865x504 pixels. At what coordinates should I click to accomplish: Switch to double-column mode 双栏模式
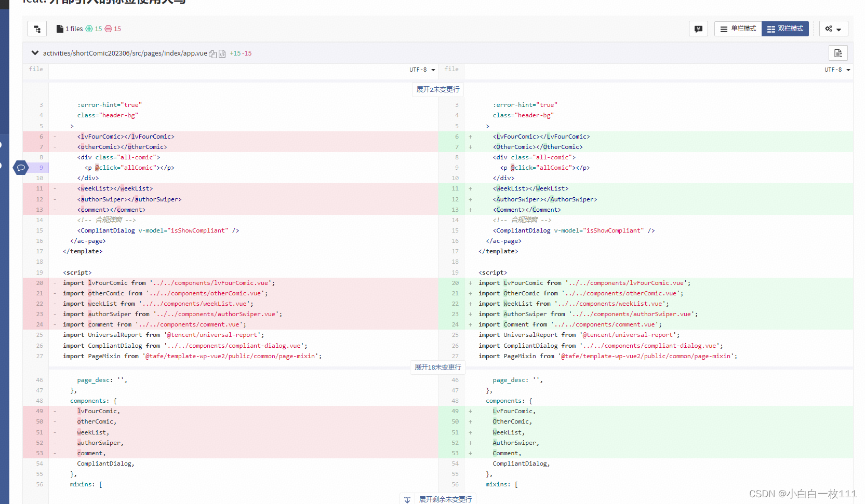click(785, 29)
